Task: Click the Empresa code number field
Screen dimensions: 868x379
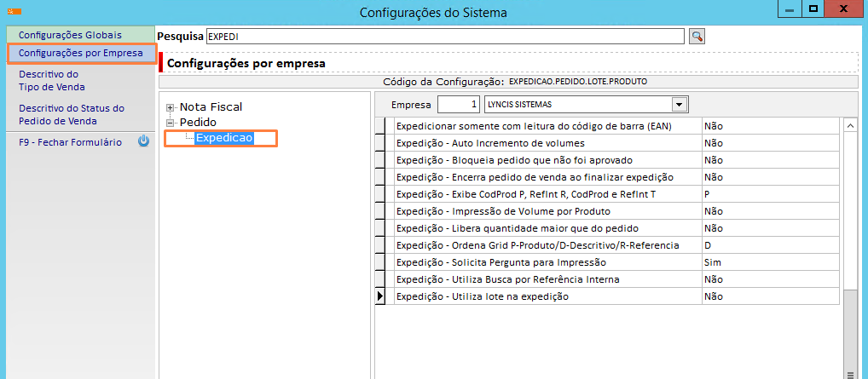Action: click(459, 105)
